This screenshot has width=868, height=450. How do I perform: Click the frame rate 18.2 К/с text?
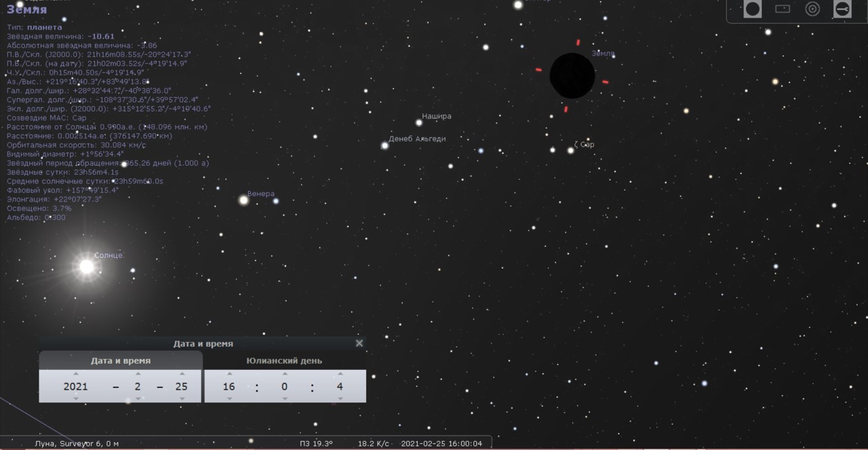374,444
